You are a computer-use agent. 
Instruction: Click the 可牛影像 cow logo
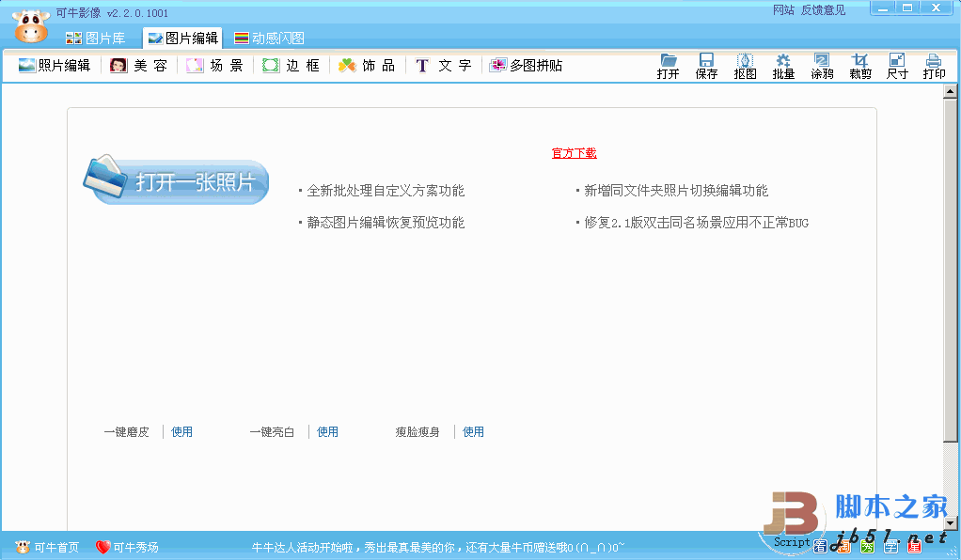(31, 26)
